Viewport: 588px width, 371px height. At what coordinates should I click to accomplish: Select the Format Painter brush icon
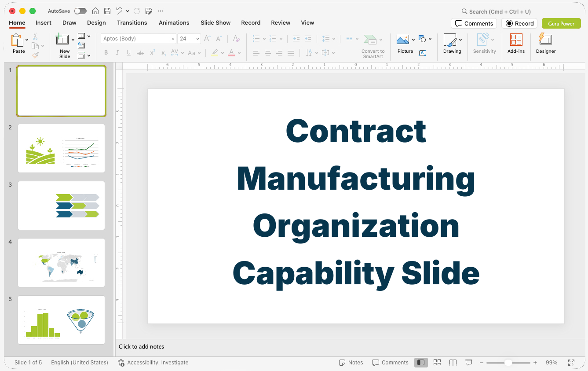pyautogui.click(x=35, y=55)
